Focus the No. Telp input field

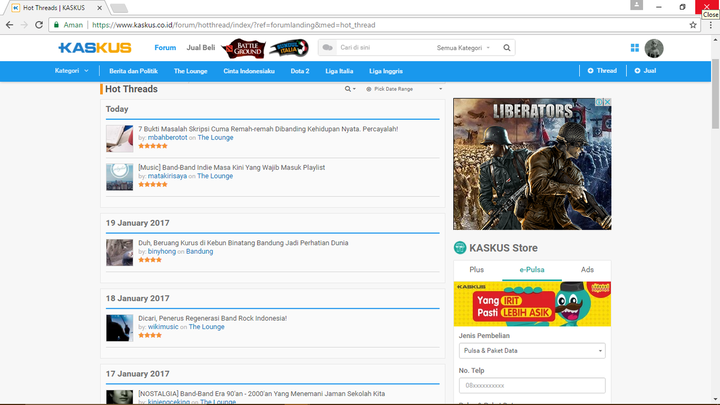tap(532, 386)
